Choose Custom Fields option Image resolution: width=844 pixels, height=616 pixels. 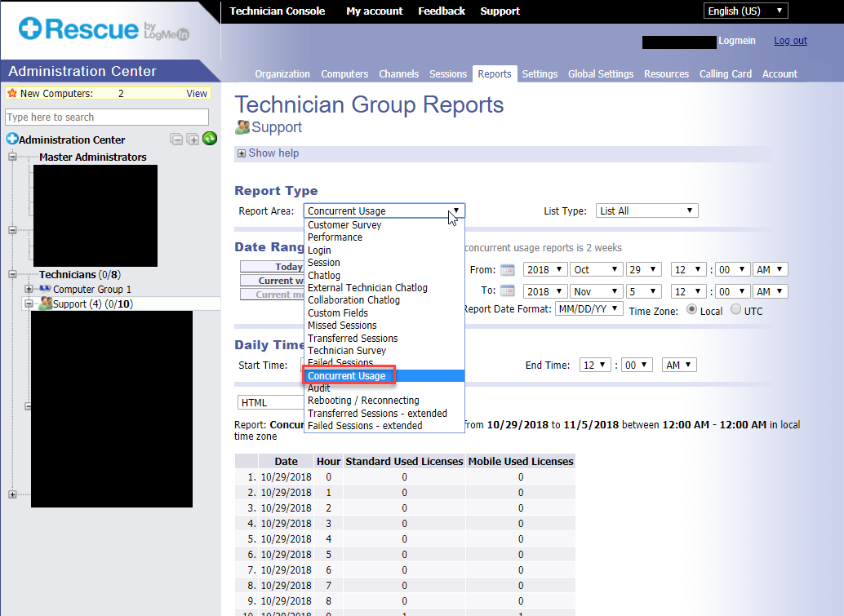pos(384,313)
